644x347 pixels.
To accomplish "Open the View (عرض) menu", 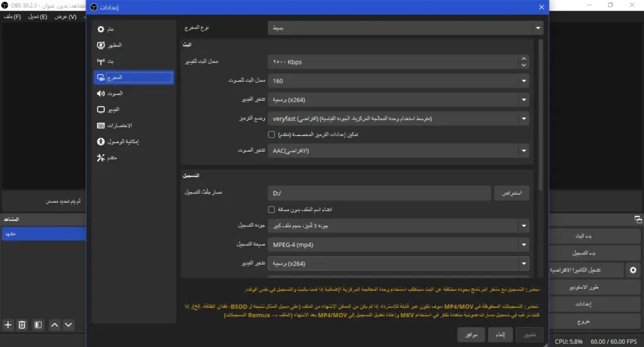I will click(x=65, y=17).
